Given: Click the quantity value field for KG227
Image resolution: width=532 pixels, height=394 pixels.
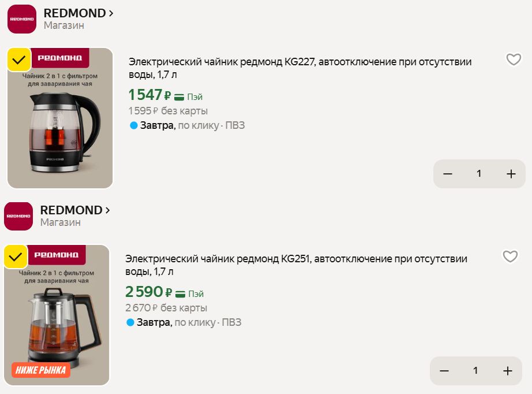Looking at the screenshot, I should [x=479, y=174].
